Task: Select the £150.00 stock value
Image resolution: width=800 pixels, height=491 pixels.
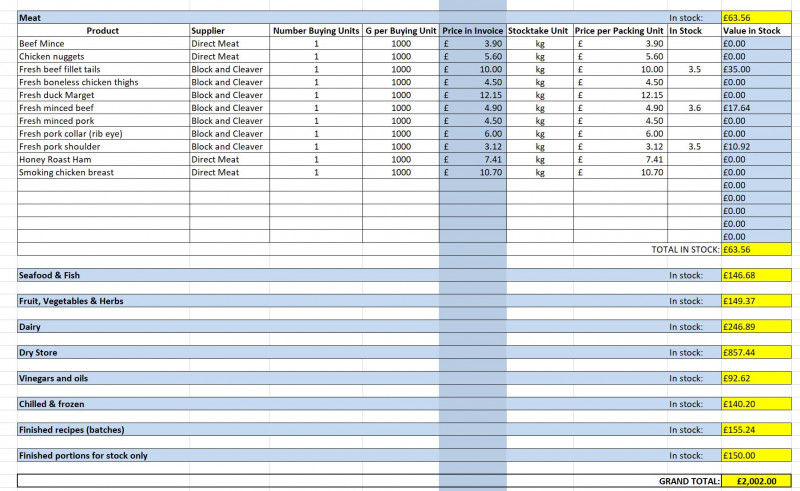Action: click(x=756, y=455)
